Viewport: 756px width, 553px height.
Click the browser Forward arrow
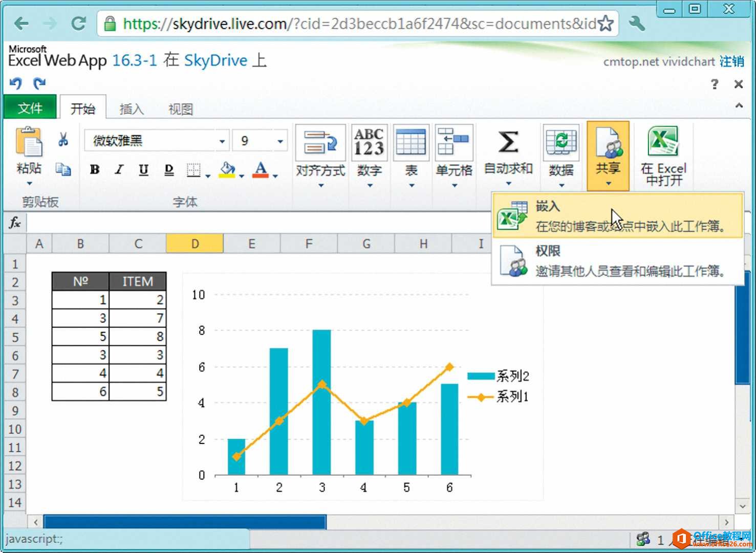(50, 23)
